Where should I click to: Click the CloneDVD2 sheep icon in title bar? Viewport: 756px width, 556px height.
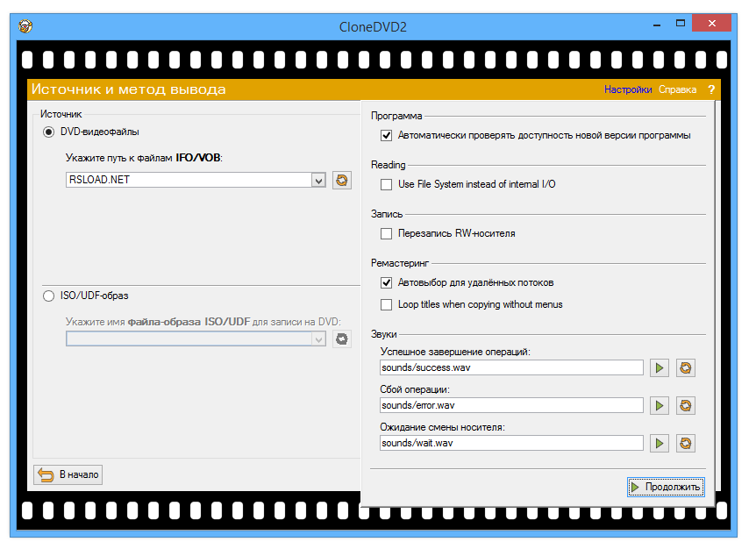click(25, 25)
